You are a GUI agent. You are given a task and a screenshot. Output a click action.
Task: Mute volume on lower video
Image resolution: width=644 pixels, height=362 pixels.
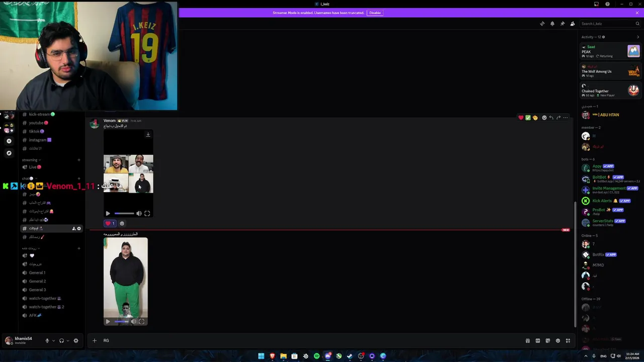tap(133, 322)
